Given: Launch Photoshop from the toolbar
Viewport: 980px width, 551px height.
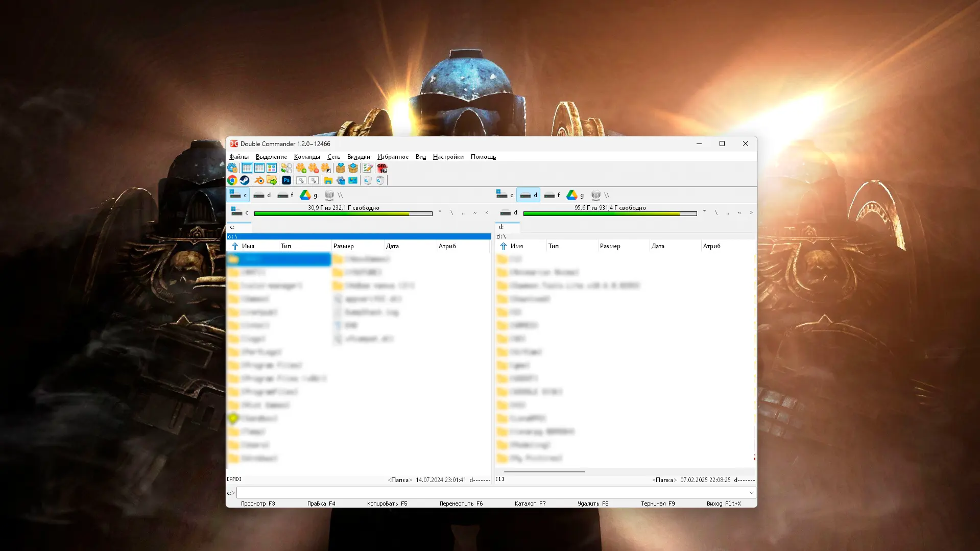Looking at the screenshot, I should tap(286, 180).
